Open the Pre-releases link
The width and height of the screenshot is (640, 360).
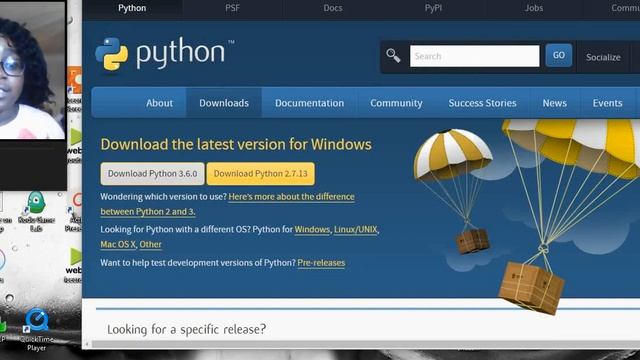click(321, 263)
